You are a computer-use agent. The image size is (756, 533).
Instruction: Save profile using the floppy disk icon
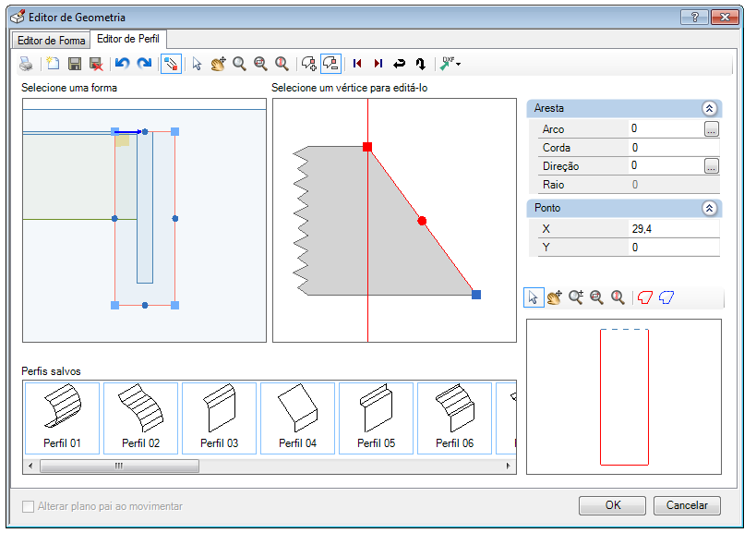(x=74, y=64)
